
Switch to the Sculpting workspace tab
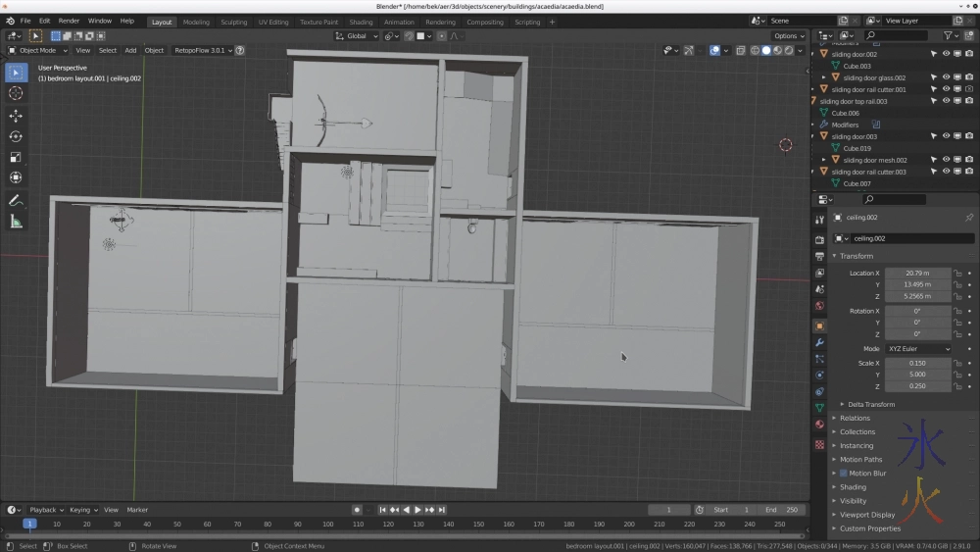[x=233, y=22]
